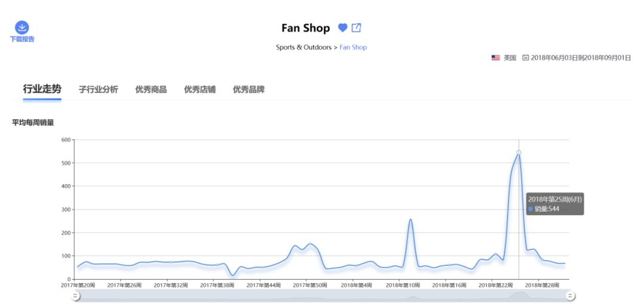Click the 下载报告 label

click(22, 39)
